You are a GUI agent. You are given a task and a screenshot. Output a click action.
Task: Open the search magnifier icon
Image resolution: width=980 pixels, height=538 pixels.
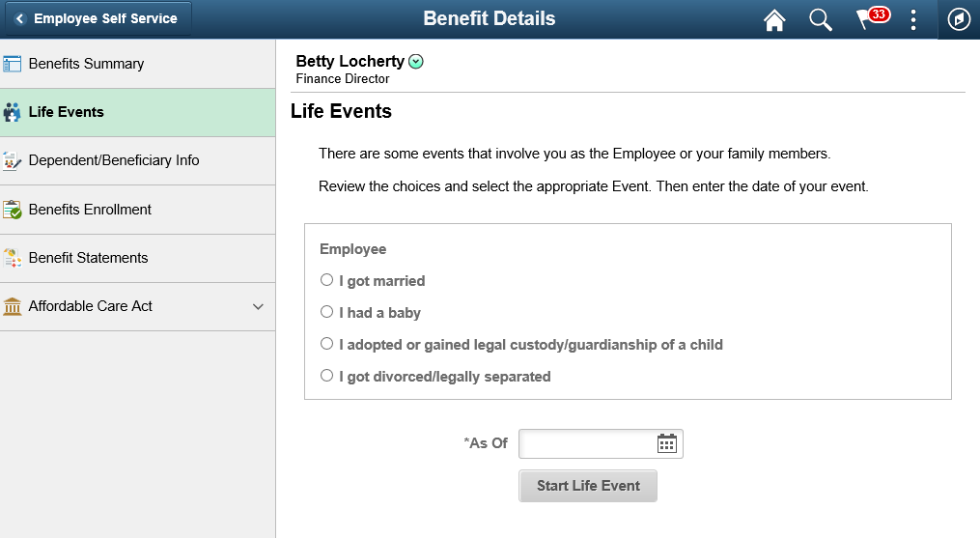pyautogui.click(x=820, y=19)
